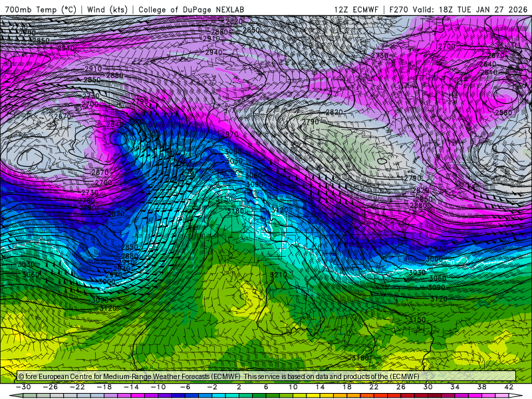Click the '−6' colorbar tick label
Screen dimensions: 532x399
pyautogui.click(x=186, y=387)
